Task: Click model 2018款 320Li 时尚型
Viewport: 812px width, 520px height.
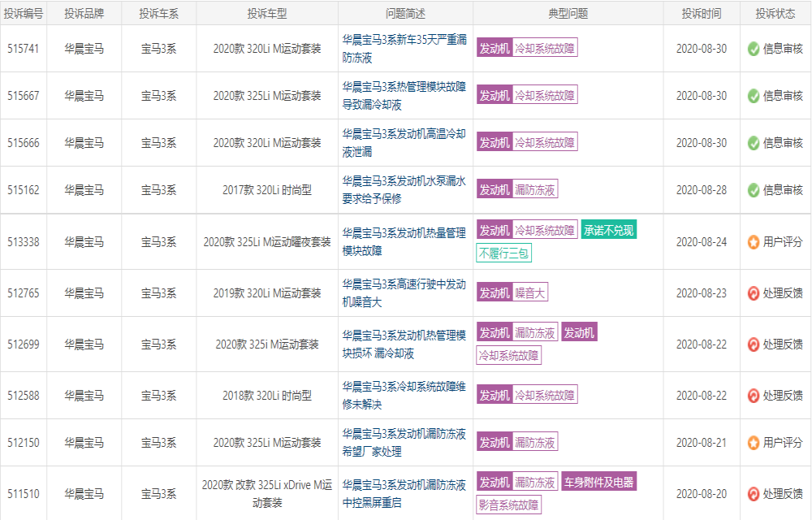Action: click(x=266, y=396)
